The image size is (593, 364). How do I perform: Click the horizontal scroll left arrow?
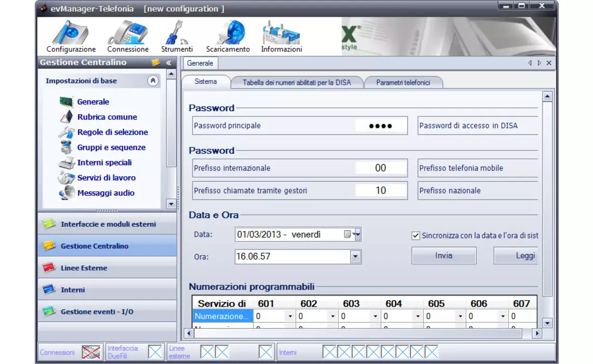189,333
